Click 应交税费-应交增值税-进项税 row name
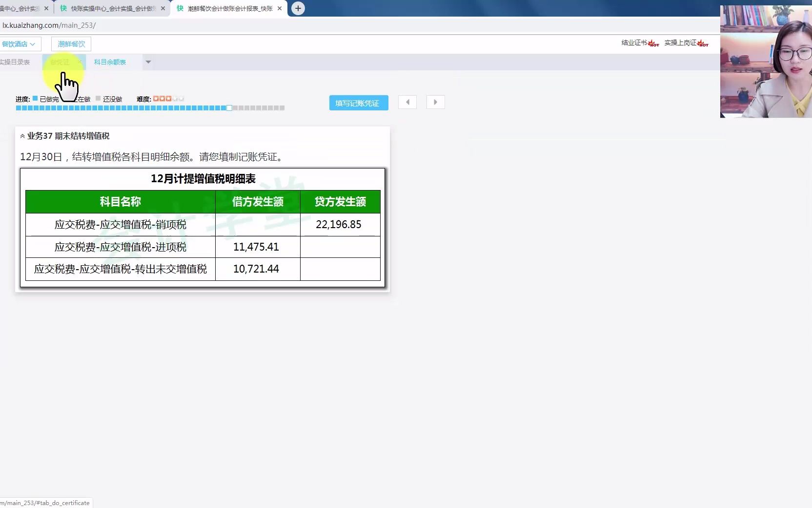Image resolution: width=812 pixels, height=508 pixels. pos(121,247)
